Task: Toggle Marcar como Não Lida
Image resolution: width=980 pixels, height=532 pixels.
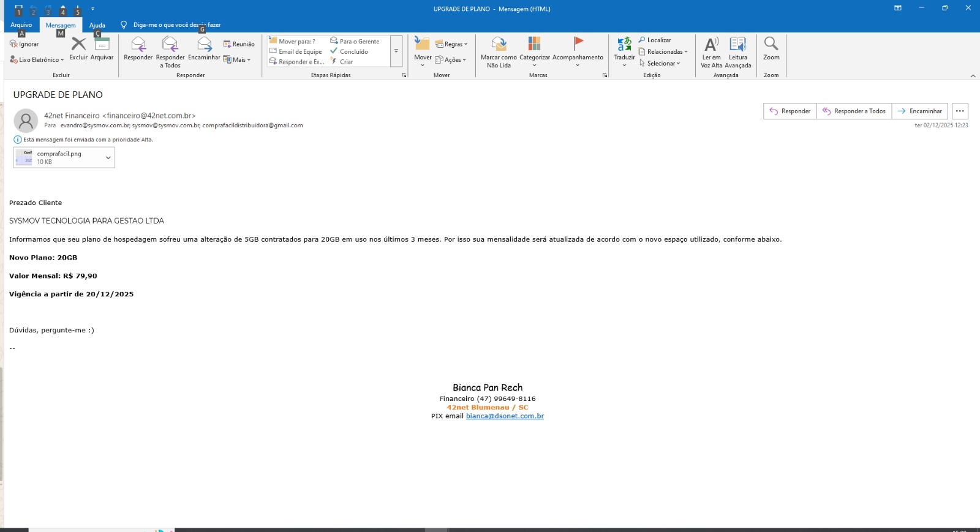Action: point(499,44)
